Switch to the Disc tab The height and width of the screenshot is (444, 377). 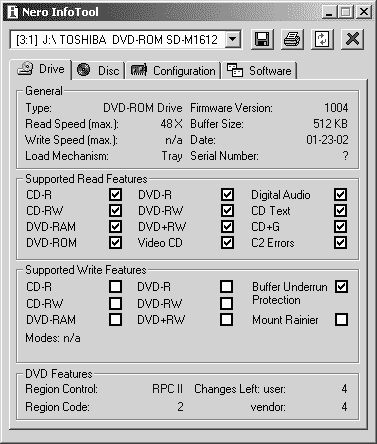tap(98, 70)
